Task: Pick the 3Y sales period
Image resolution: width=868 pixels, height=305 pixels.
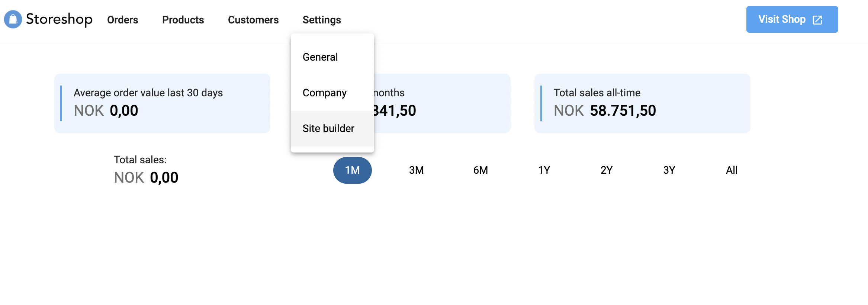Action: pyautogui.click(x=669, y=170)
